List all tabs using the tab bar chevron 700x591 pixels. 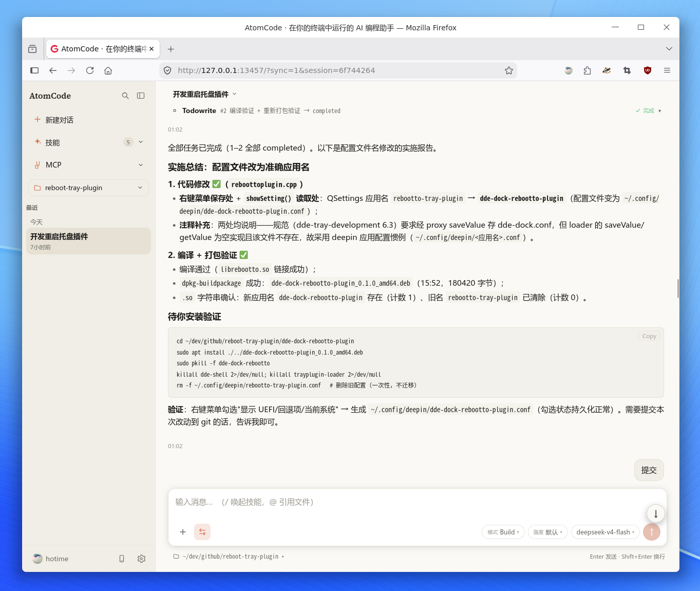tap(669, 49)
